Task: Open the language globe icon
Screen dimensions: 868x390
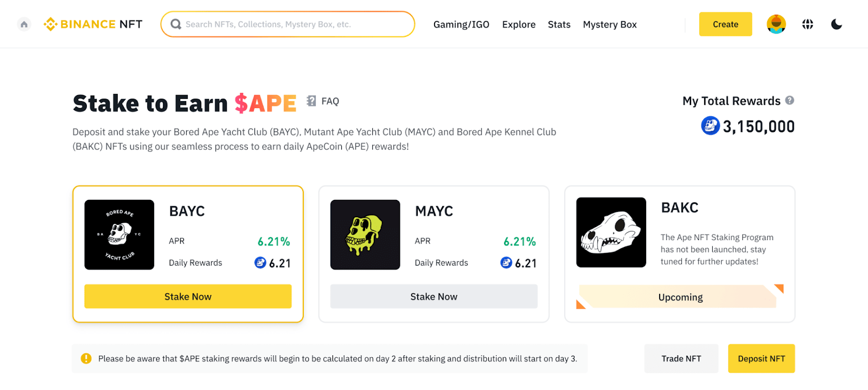Action: point(807,24)
